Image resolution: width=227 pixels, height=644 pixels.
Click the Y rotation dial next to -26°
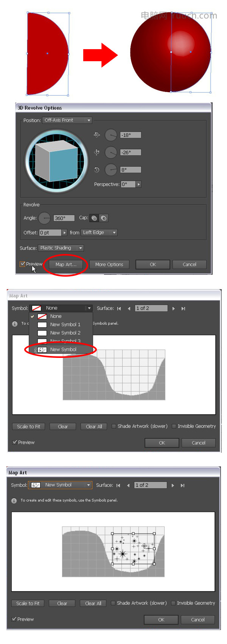click(111, 152)
